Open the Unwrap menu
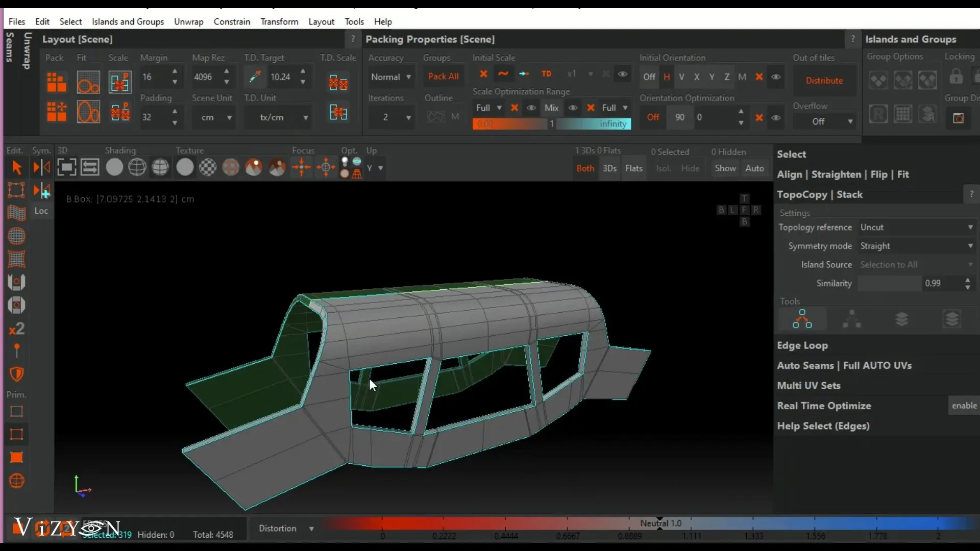Image resolution: width=980 pixels, height=551 pixels. click(x=188, y=21)
